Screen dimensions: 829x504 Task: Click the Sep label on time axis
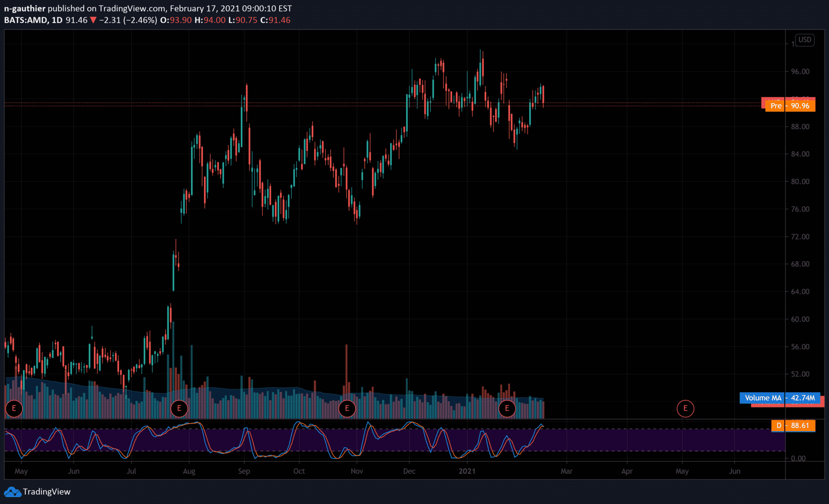point(244,471)
